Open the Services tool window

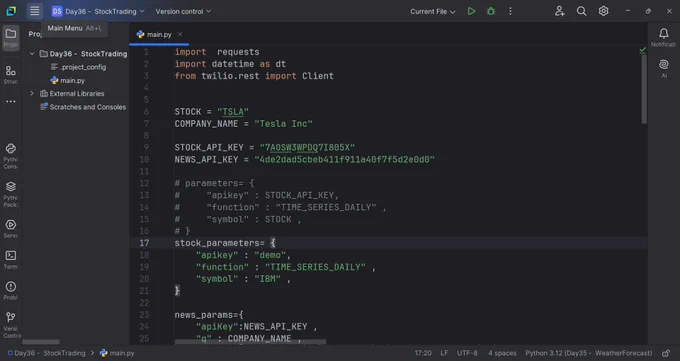11,229
